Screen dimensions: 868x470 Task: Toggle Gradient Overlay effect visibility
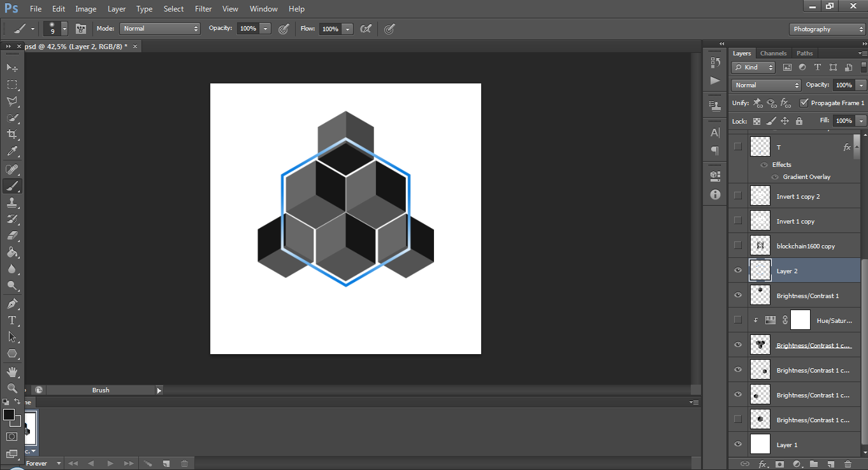point(775,177)
